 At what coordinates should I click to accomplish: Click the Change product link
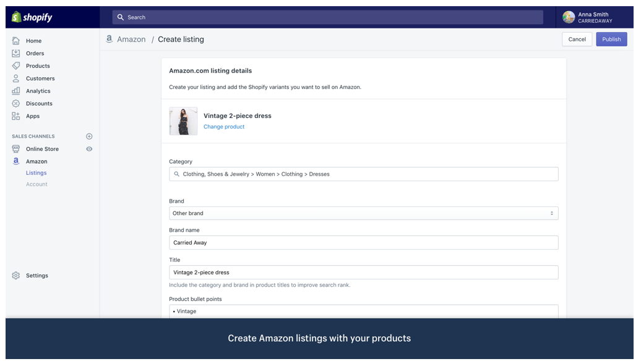[x=224, y=127]
